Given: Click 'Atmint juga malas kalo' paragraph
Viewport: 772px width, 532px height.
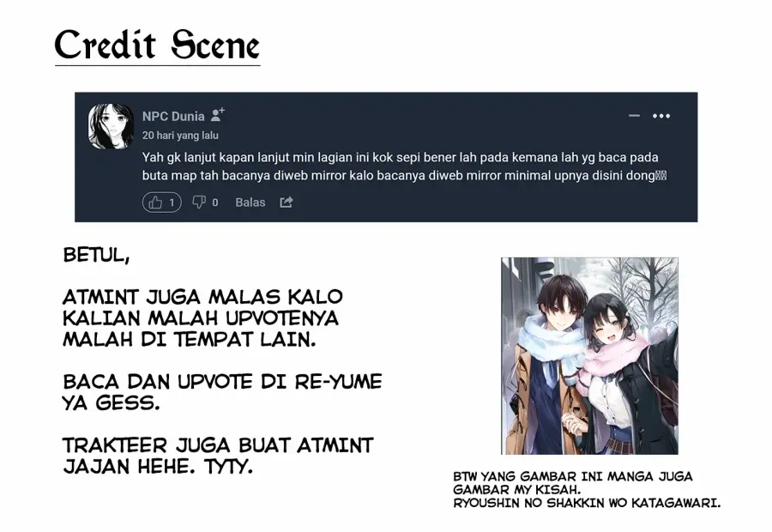Looking at the screenshot, I should click(x=202, y=318).
